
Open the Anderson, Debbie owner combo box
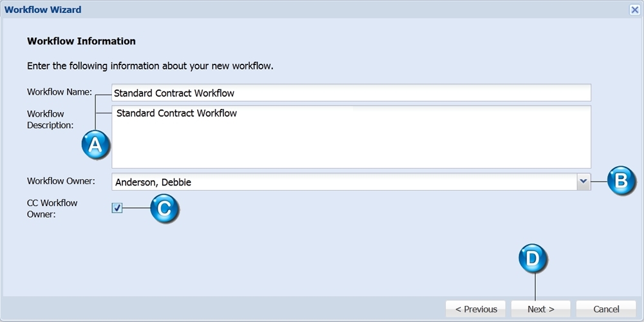point(351,182)
